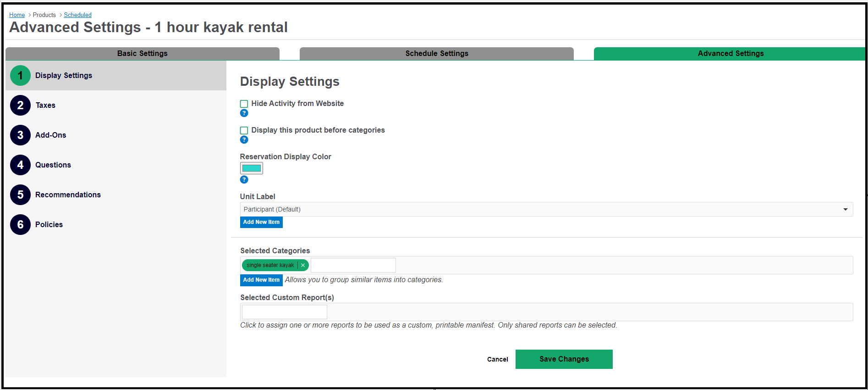The image size is (868, 390).
Task: Follow the Home breadcrumb link
Action: (17, 15)
